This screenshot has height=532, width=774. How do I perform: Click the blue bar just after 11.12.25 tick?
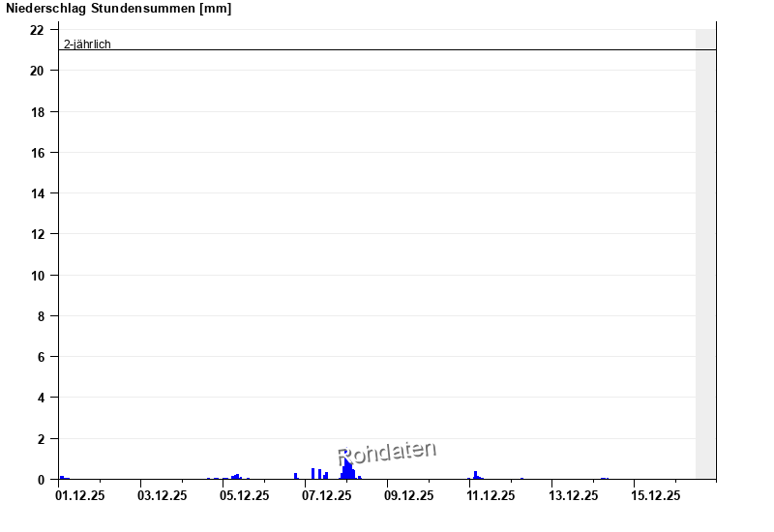point(475,475)
